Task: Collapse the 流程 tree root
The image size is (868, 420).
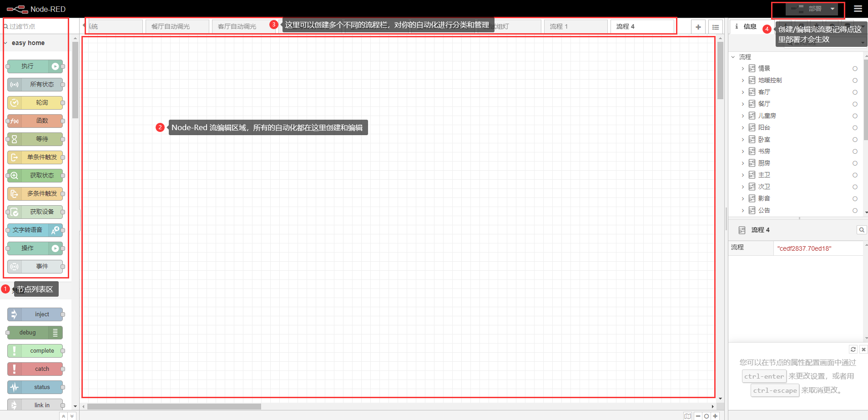Action: point(733,57)
